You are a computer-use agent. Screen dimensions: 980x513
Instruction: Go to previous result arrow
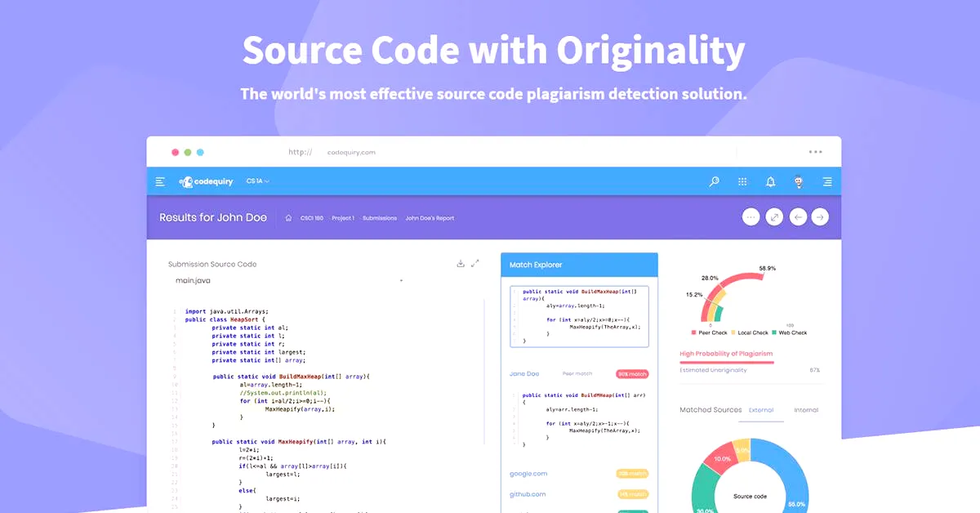pyautogui.click(x=798, y=217)
